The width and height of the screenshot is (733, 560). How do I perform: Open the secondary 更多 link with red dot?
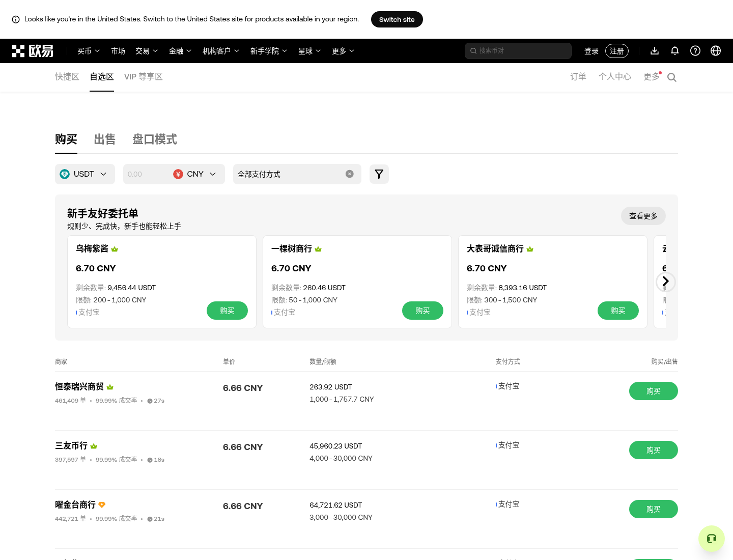click(652, 77)
